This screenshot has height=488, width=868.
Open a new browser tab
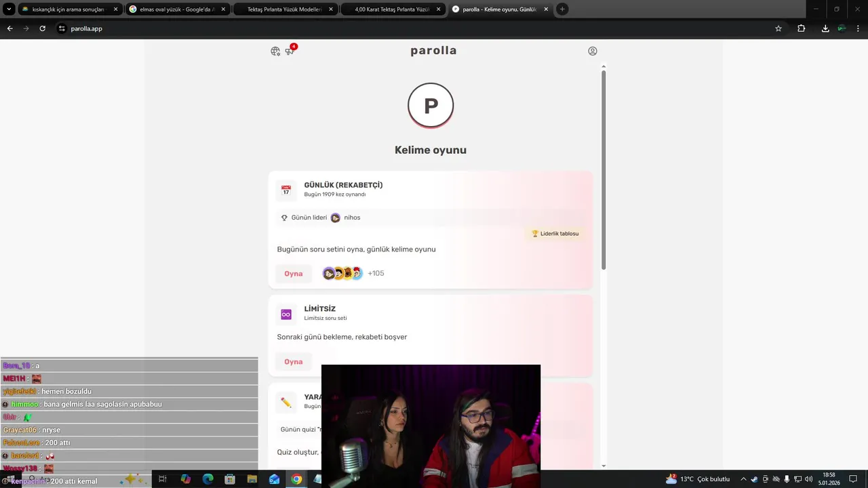point(562,9)
